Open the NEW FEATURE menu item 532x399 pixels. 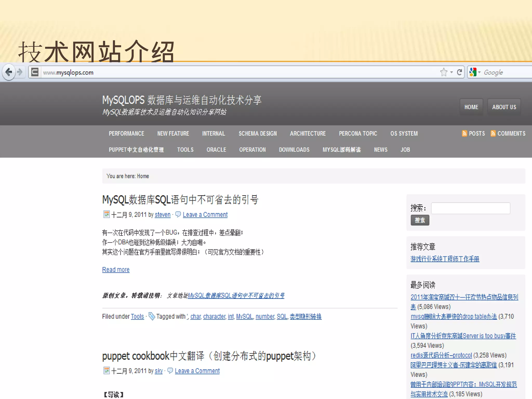pos(173,134)
